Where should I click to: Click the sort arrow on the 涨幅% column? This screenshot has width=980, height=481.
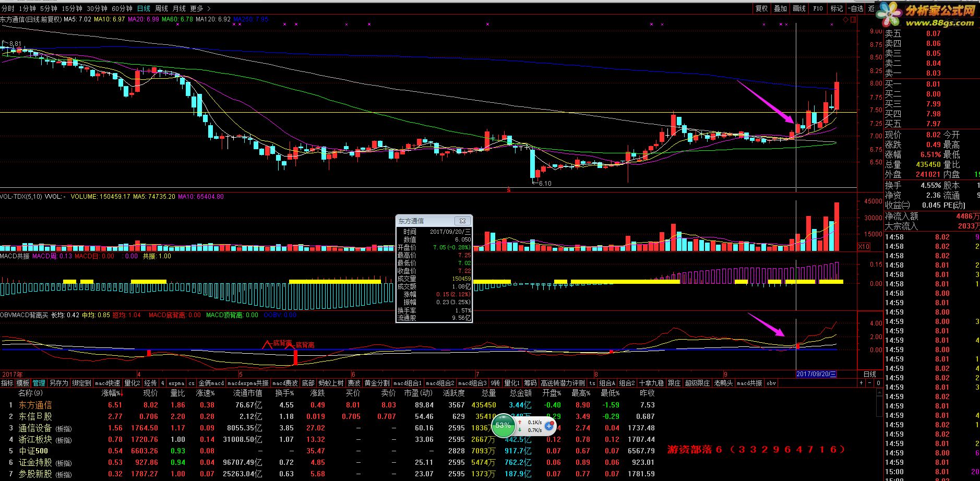(x=121, y=393)
